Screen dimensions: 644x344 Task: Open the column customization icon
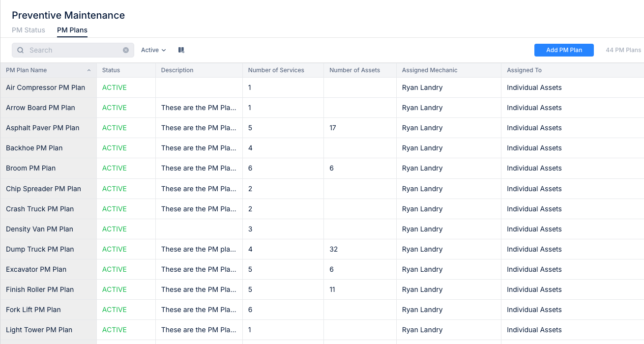coord(180,50)
